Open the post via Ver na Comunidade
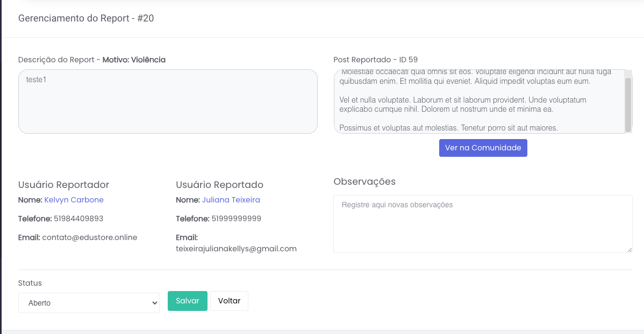644x334 pixels. [483, 148]
